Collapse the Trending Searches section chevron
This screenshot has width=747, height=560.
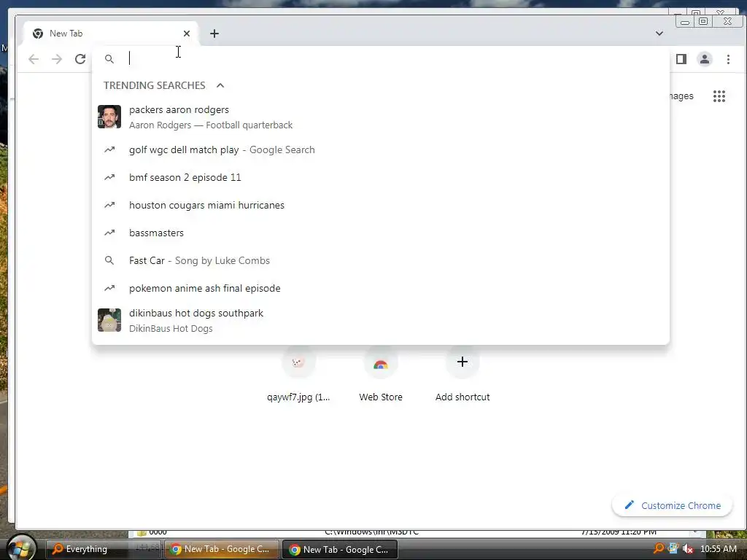(220, 85)
